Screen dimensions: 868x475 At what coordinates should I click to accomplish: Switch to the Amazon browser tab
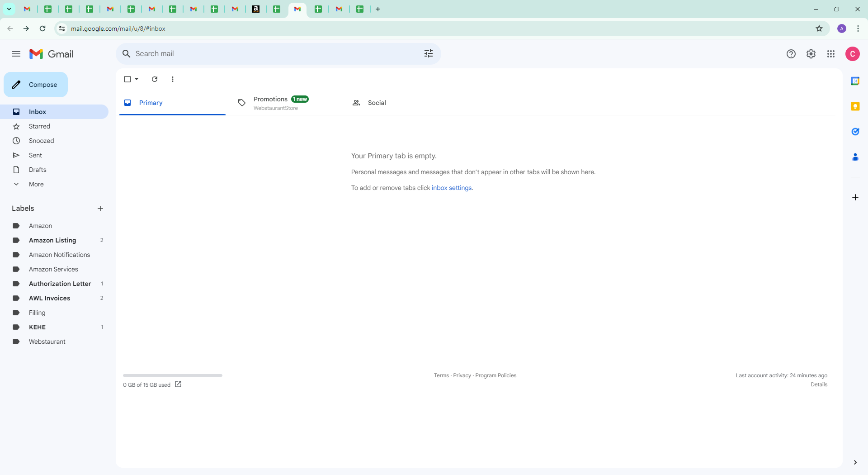[256, 9]
